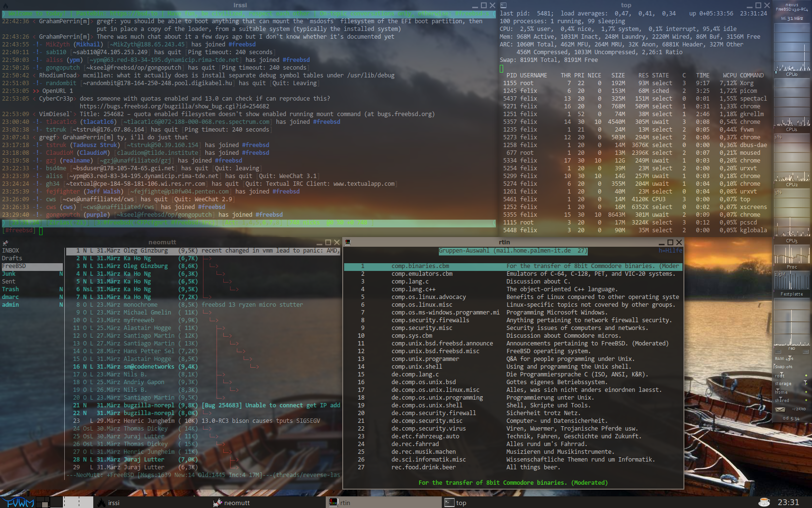Screen dimensions: 812x508
Task: Select newsgroup de.rec.fahrrad in rtin
Action: tap(513, 444)
